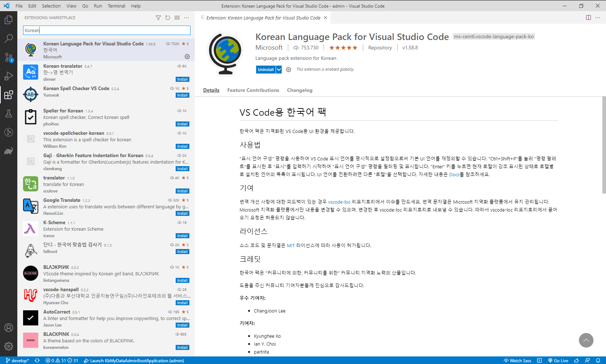606x364 pixels.
Task: Click the Uninstall button
Action: click(x=266, y=70)
